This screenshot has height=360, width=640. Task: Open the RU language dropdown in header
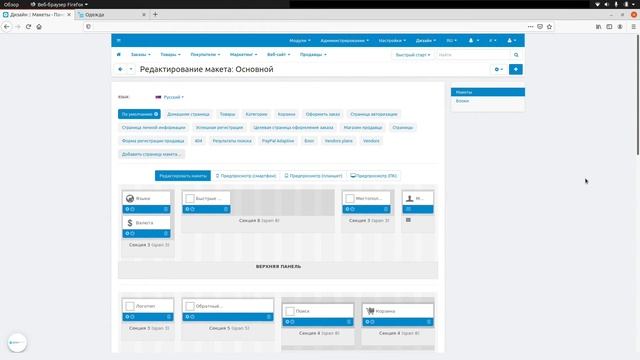click(451, 40)
